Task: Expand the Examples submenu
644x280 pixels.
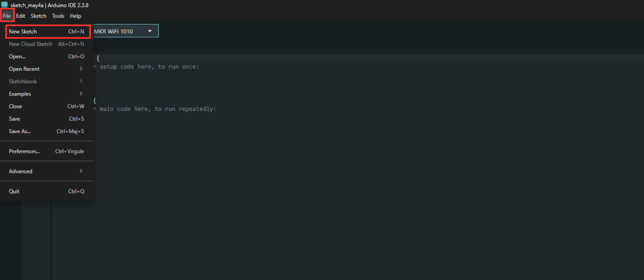Action: [47, 94]
